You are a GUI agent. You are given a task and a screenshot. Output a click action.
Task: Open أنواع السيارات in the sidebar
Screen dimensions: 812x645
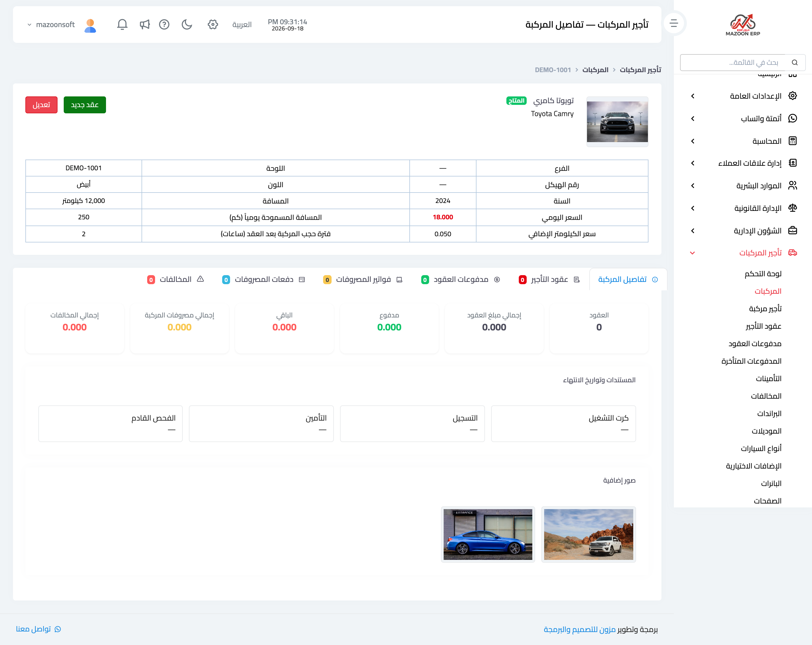click(761, 449)
